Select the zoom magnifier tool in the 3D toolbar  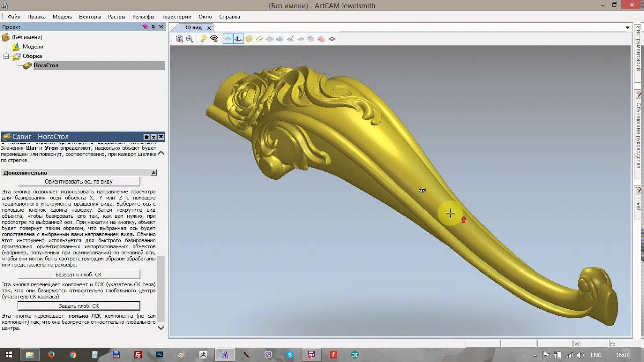(190, 39)
